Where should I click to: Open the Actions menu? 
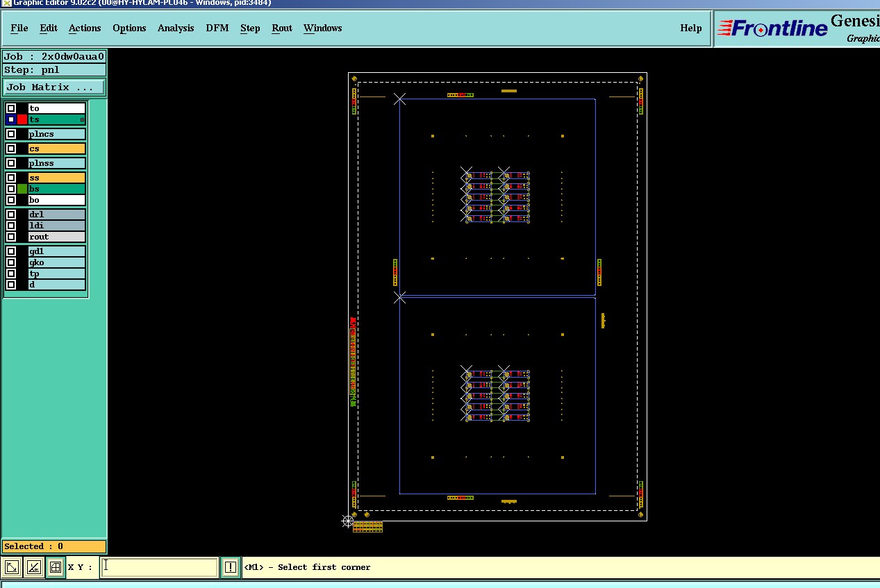tap(85, 28)
